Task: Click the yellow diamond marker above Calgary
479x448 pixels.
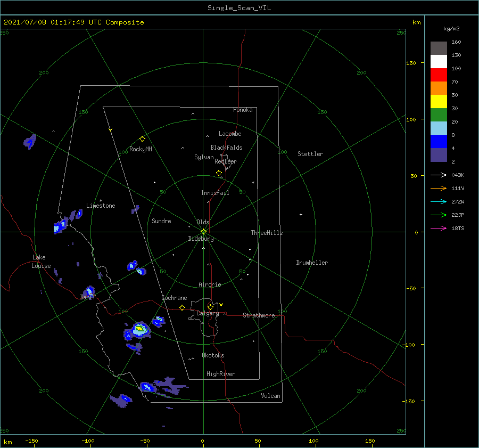Action: [210, 307]
